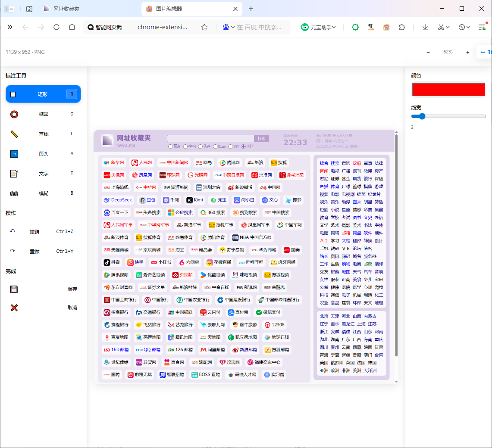Click the red X 取消 cancel icon

click(x=14, y=308)
